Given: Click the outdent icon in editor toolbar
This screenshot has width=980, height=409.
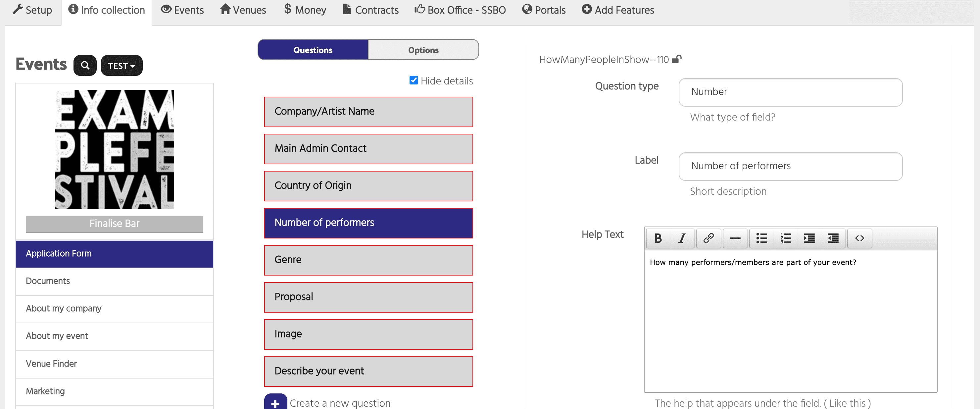Looking at the screenshot, I should pyautogui.click(x=833, y=238).
